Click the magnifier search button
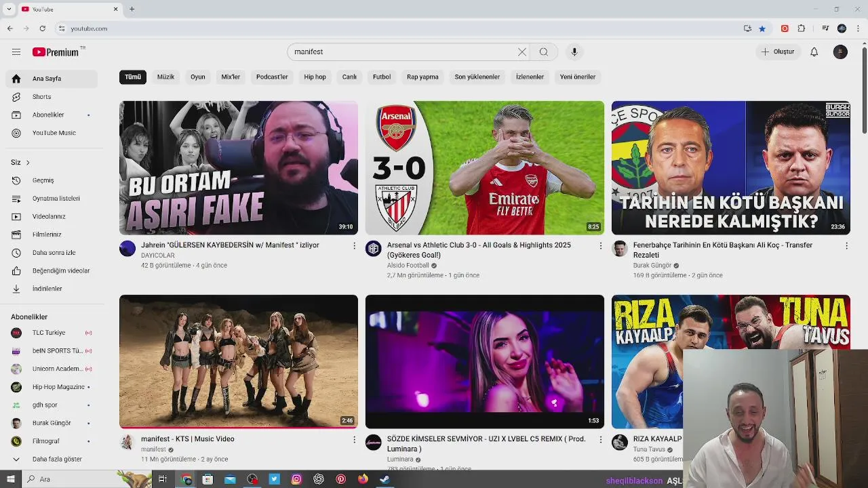 tap(544, 52)
